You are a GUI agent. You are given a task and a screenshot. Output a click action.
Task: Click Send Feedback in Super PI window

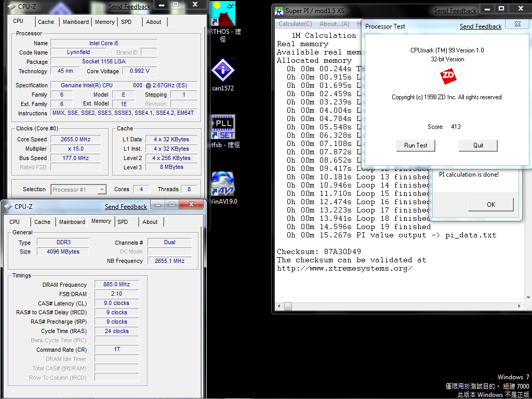point(455,11)
